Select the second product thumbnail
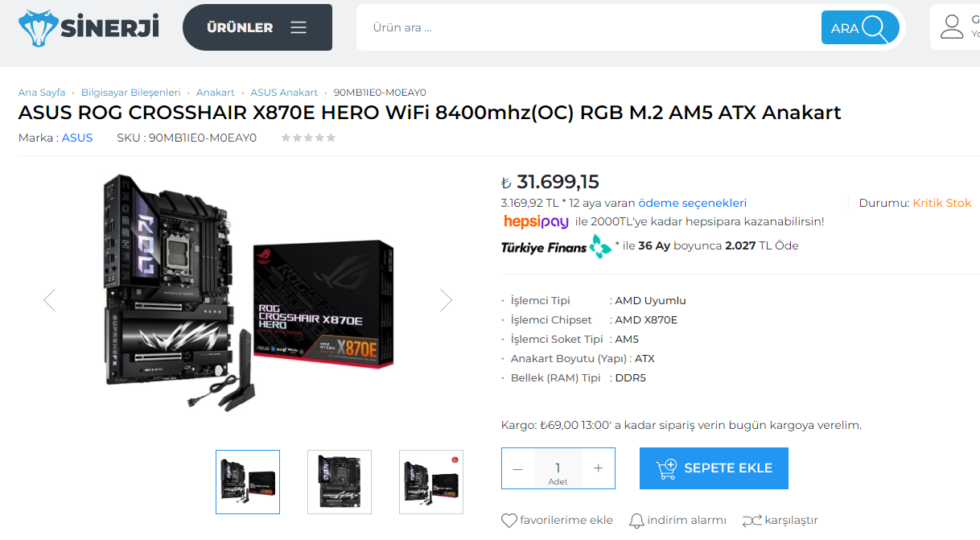Viewport: 980px width, 540px height. click(x=340, y=482)
